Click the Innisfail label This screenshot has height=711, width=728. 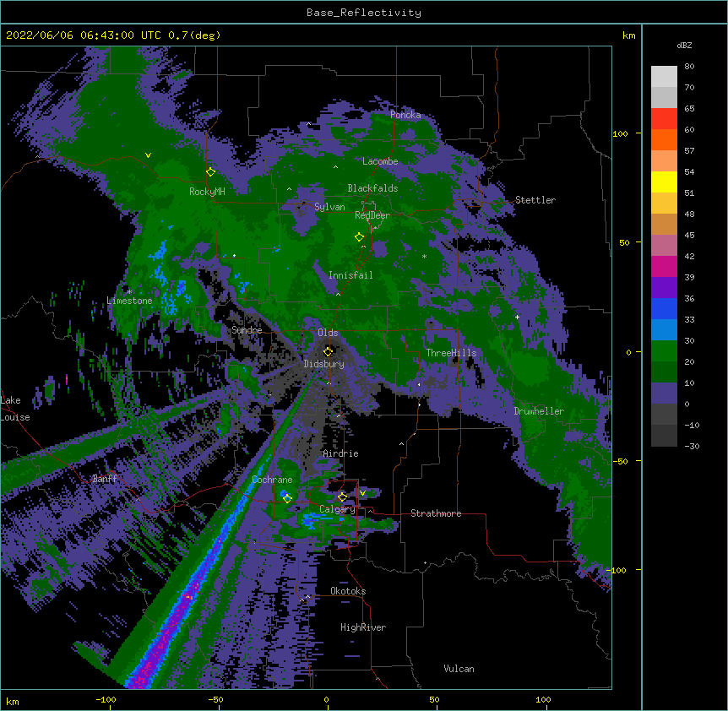350,275
